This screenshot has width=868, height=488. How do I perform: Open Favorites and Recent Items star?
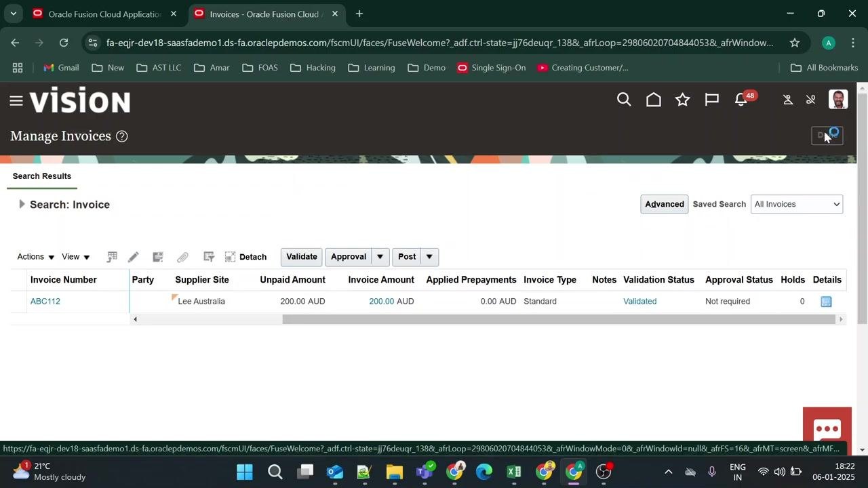tap(683, 100)
